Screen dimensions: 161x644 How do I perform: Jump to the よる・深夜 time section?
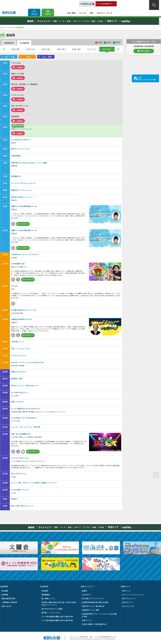coord(46,57)
